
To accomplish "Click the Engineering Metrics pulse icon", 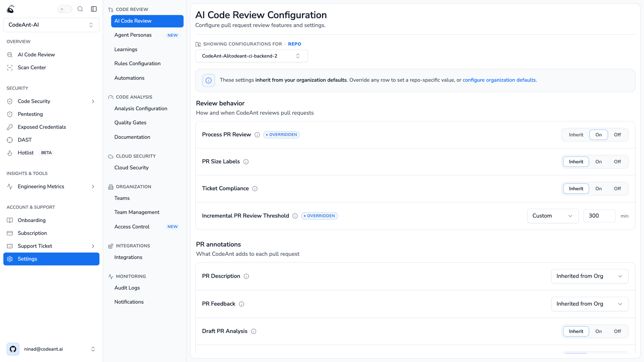I will point(10,187).
